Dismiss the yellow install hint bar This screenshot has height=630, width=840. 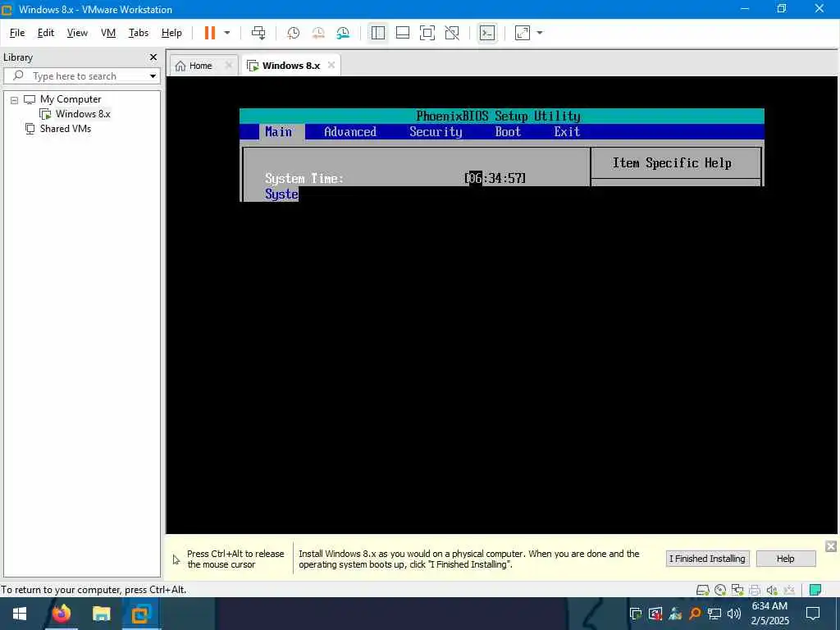coord(830,546)
